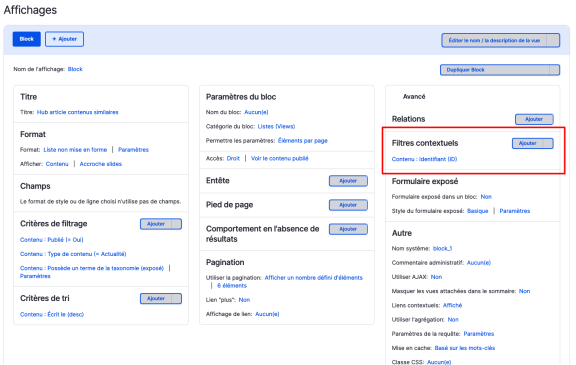This screenshot has height=365, width=576.
Task: Collapse the Avancé section
Action: (x=414, y=97)
